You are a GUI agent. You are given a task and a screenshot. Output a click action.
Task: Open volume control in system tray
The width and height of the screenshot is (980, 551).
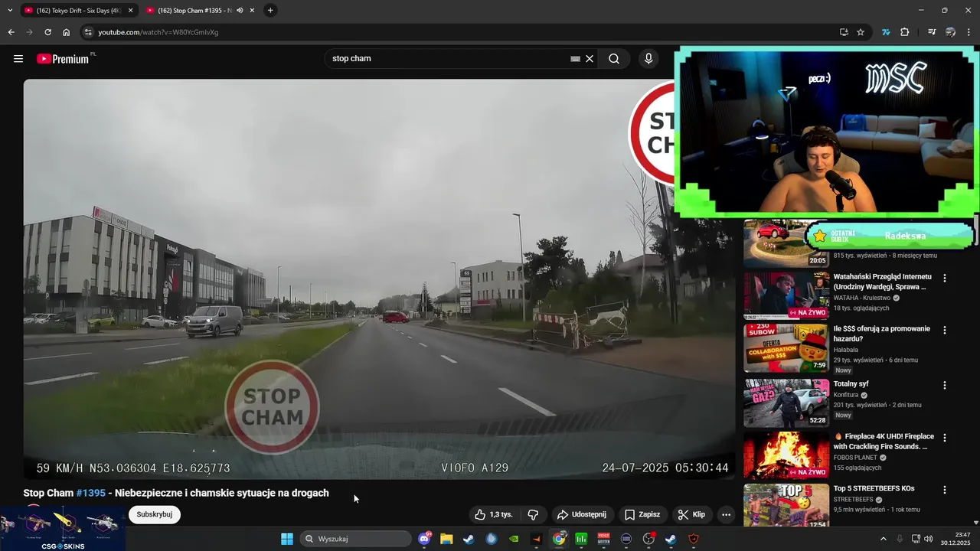click(927, 539)
